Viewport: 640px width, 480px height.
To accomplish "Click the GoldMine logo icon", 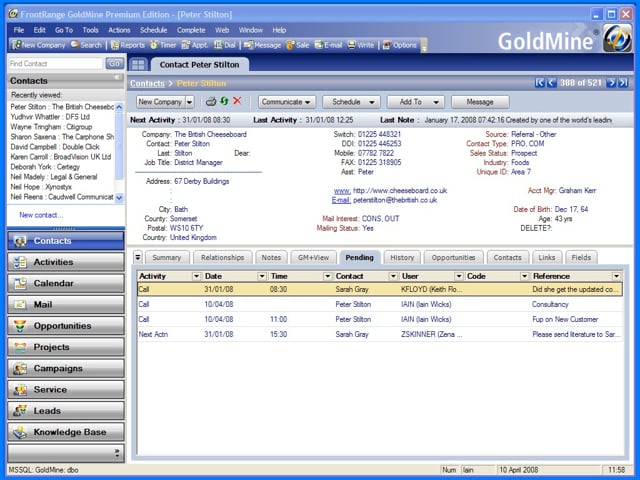I will tap(617, 38).
